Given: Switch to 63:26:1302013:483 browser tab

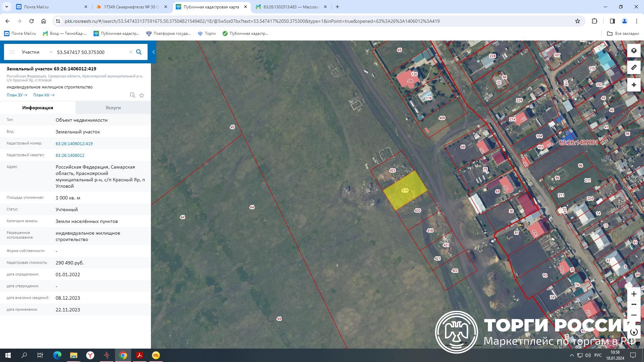Looking at the screenshot, I should click(x=291, y=7).
